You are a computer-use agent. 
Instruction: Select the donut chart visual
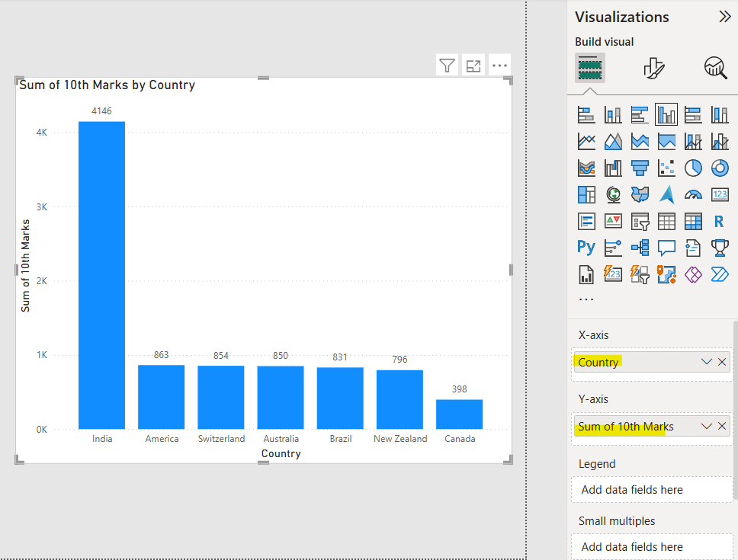[x=720, y=168]
